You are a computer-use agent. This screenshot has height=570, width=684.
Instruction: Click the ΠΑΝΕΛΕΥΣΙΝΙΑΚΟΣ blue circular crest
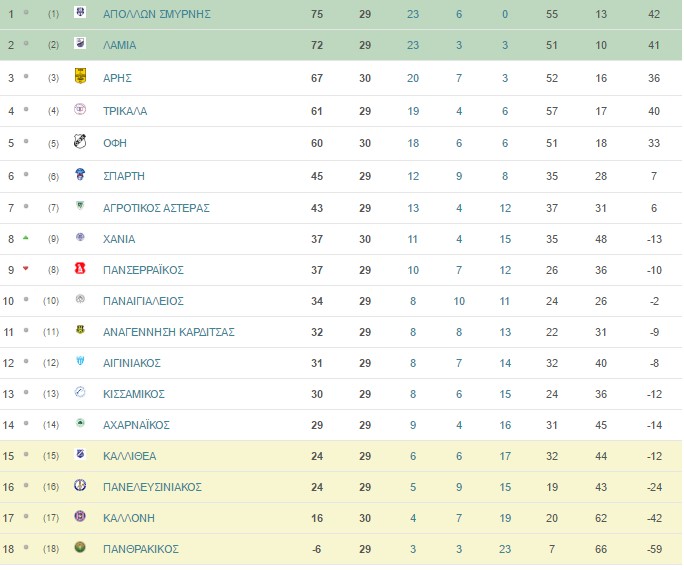point(80,485)
